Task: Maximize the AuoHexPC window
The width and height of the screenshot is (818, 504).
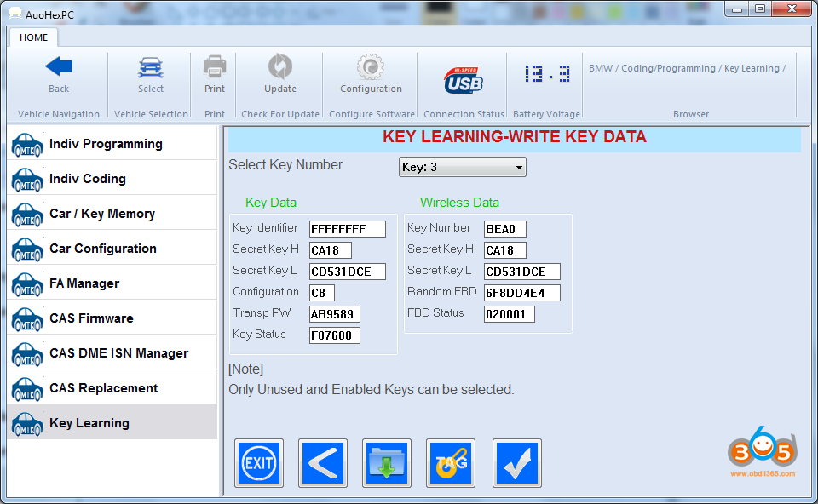Action: click(x=760, y=9)
